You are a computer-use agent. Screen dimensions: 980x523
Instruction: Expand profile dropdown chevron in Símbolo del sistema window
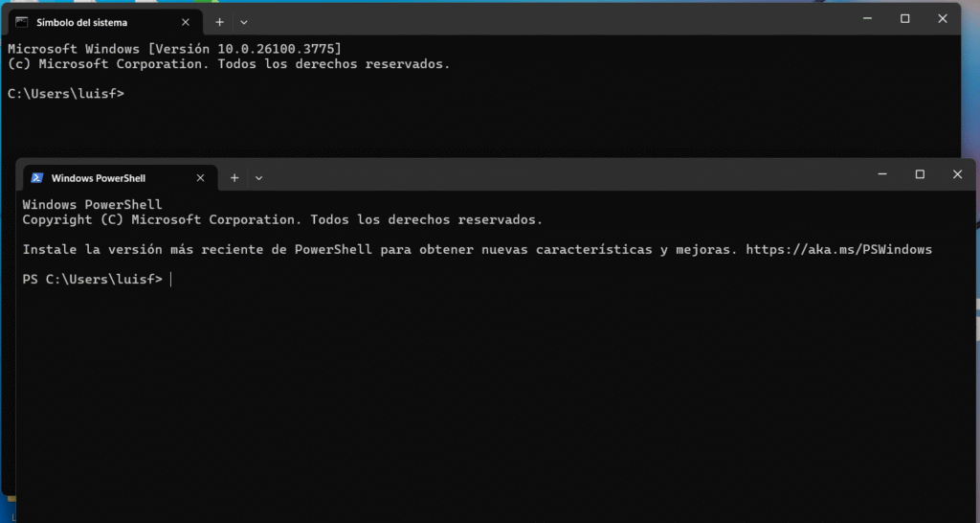[x=244, y=23]
